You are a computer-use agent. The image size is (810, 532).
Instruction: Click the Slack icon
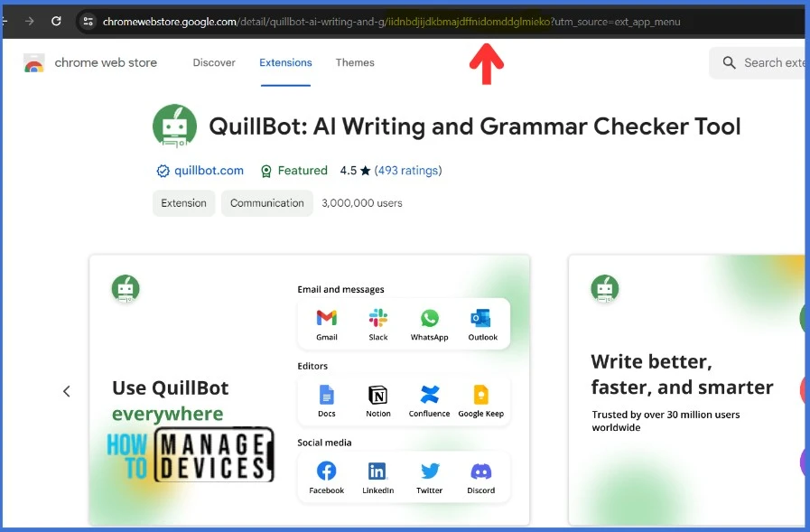click(x=378, y=318)
